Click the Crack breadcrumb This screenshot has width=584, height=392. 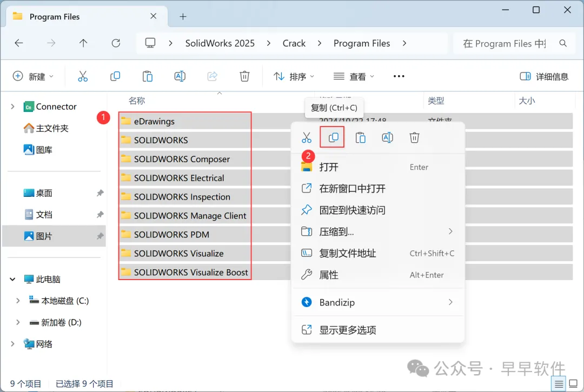point(294,43)
